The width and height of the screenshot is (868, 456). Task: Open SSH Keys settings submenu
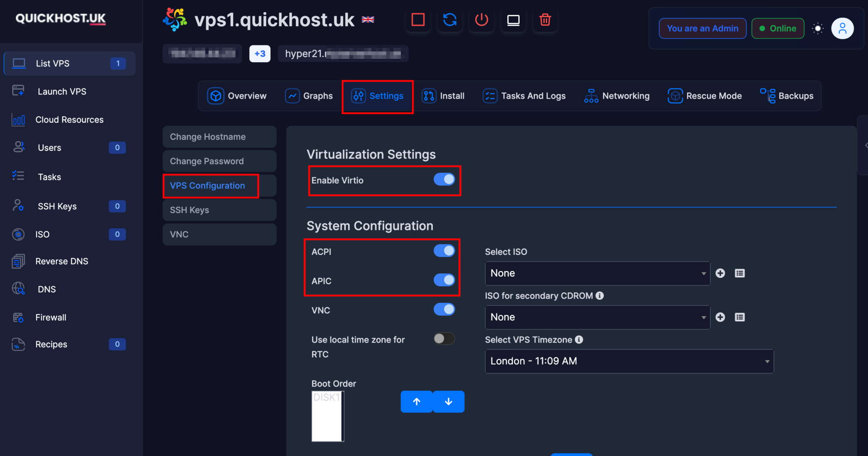coord(220,210)
